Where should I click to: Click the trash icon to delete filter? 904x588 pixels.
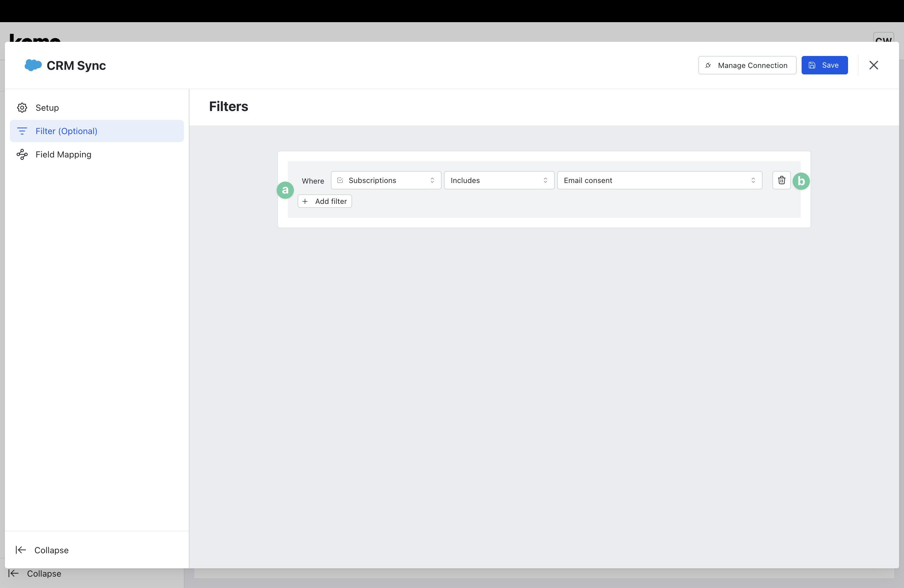point(781,180)
